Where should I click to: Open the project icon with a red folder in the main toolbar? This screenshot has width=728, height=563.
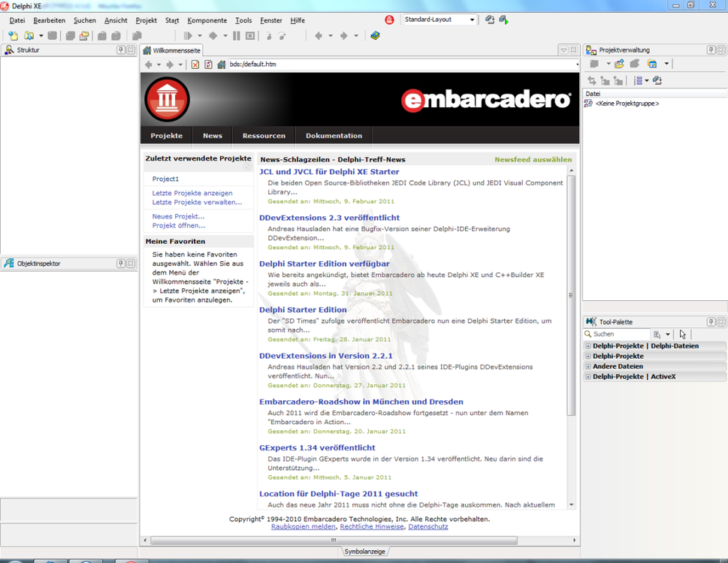[84, 36]
